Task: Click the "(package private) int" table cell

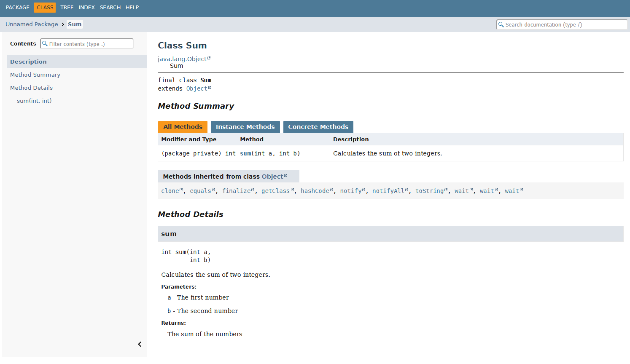Action: (x=198, y=153)
